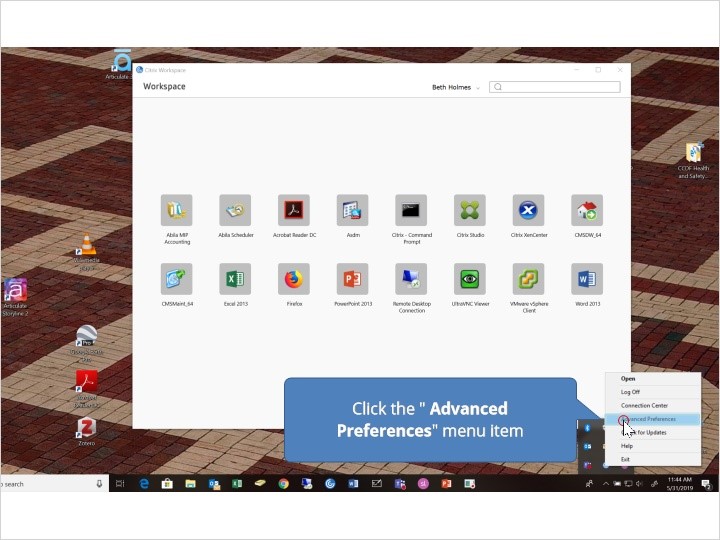Launch Citrix Command Prompt

pyautogui.click(x=411, y=211)
